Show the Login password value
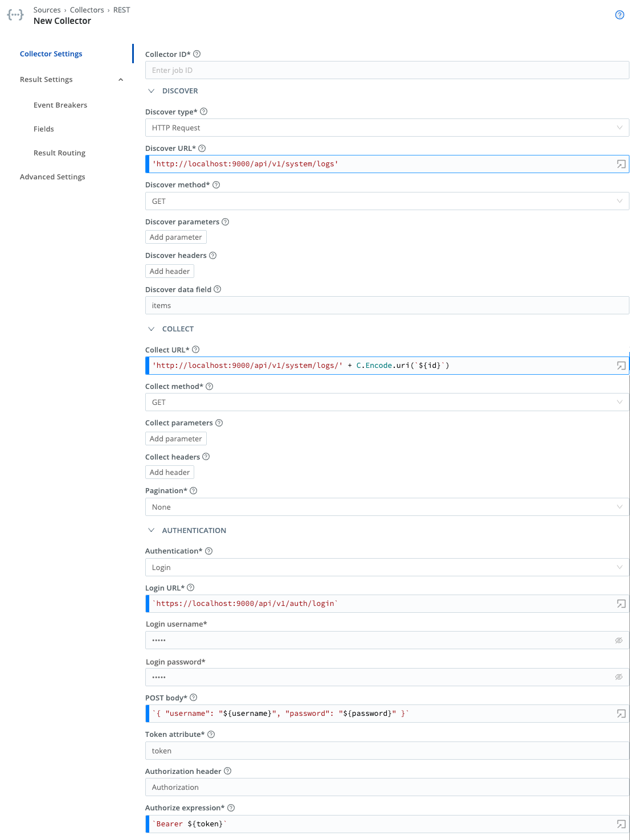 [619, 677]
